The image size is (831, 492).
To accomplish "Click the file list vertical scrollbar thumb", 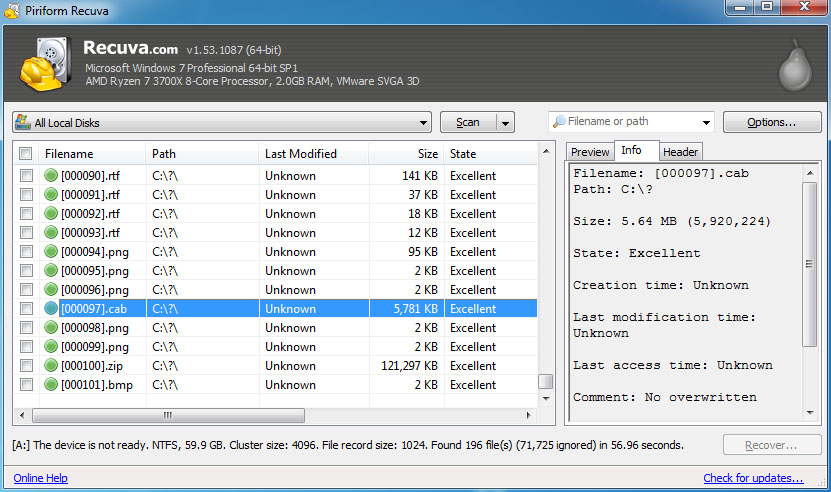I will point(545,381).
